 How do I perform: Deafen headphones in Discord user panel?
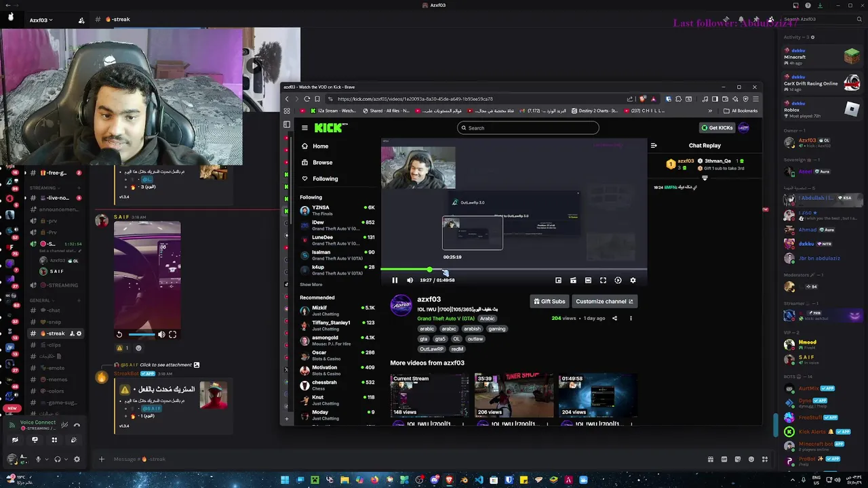[58, 459]
